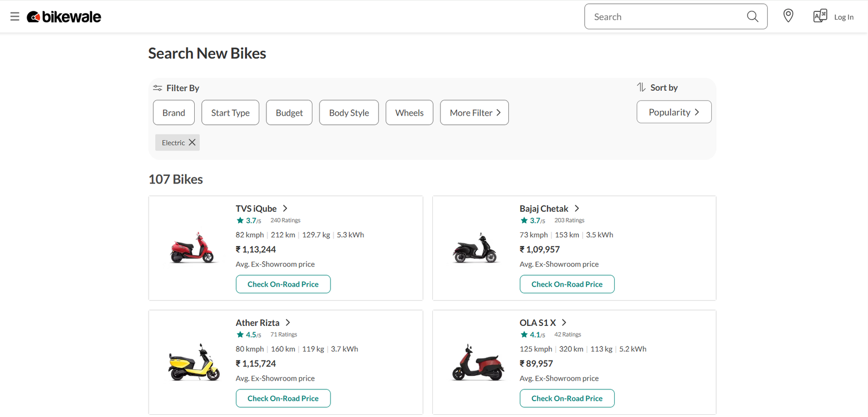View the red OLA S1 X scooter image
This screenshot has width=868, height=417.
click(x=478, y=363)
